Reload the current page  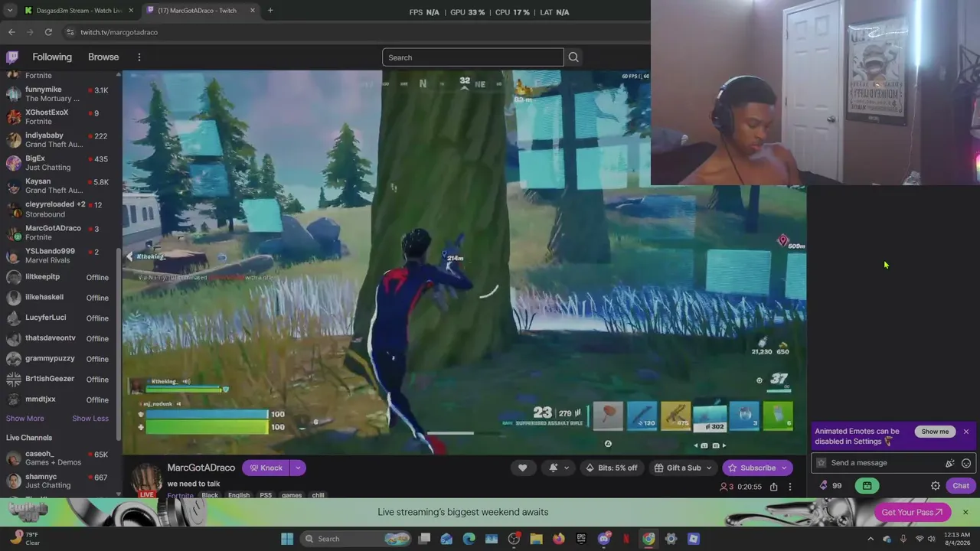[x=48, y=32]
